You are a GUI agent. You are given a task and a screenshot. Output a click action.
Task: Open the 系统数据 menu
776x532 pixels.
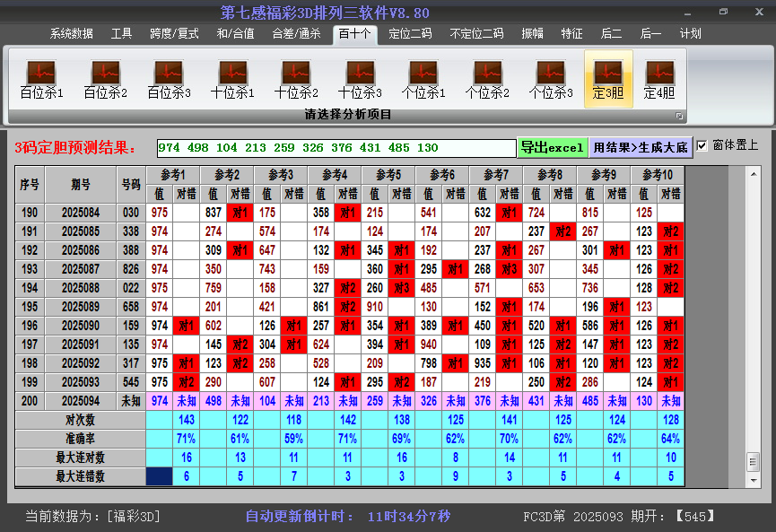tap(71, 34)
